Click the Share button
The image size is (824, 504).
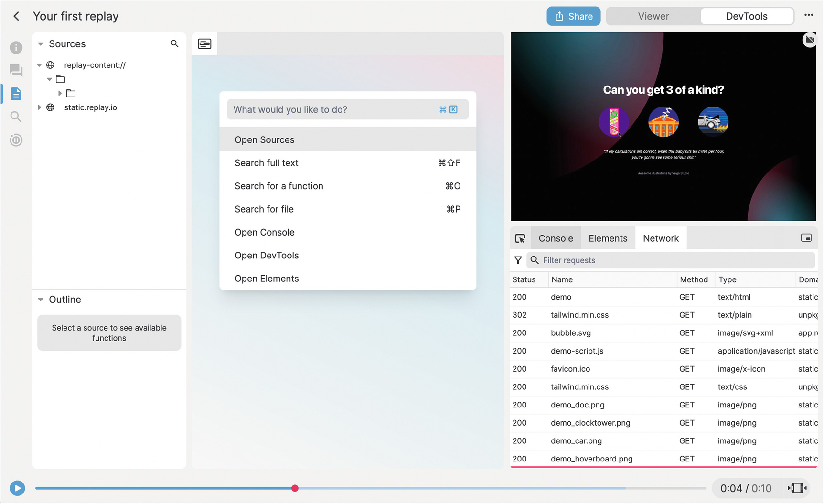[573, 16]
